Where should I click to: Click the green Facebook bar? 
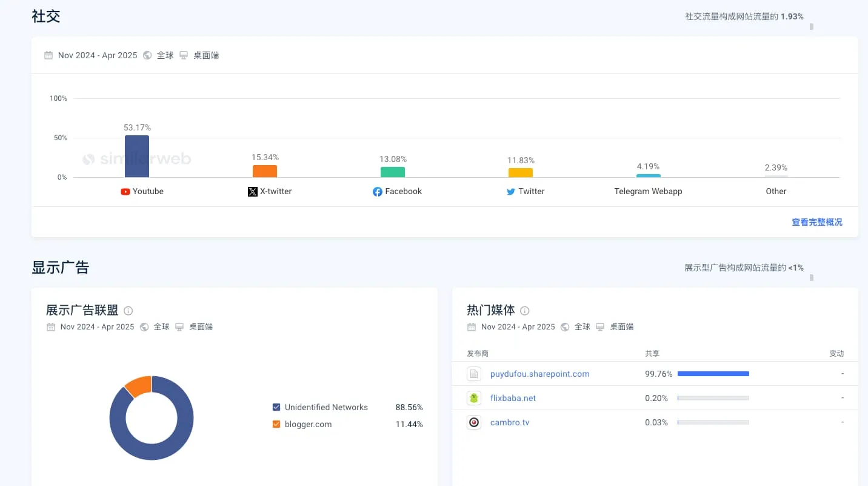[393, 172]
